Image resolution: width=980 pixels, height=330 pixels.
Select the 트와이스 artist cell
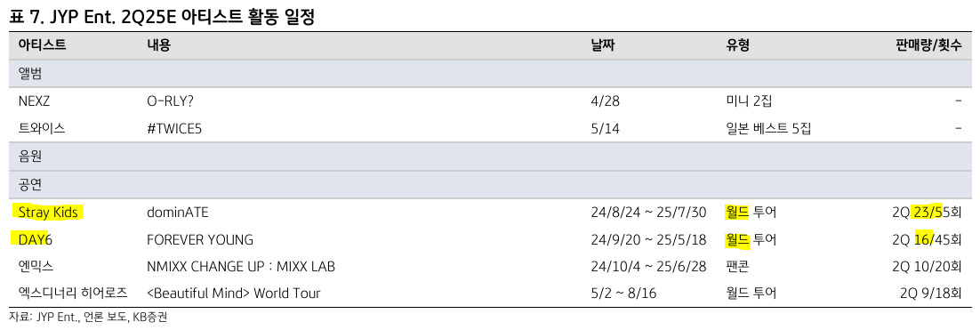click(x=42, y=129)
